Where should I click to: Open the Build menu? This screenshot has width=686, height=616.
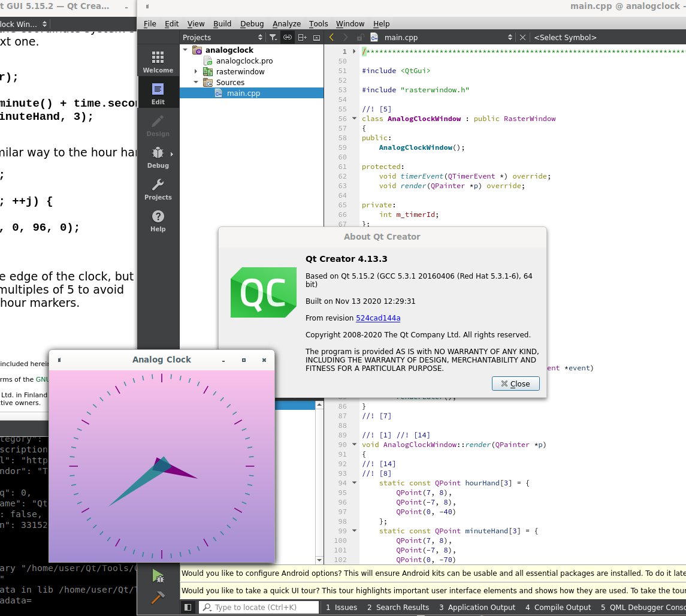[222, 23]
